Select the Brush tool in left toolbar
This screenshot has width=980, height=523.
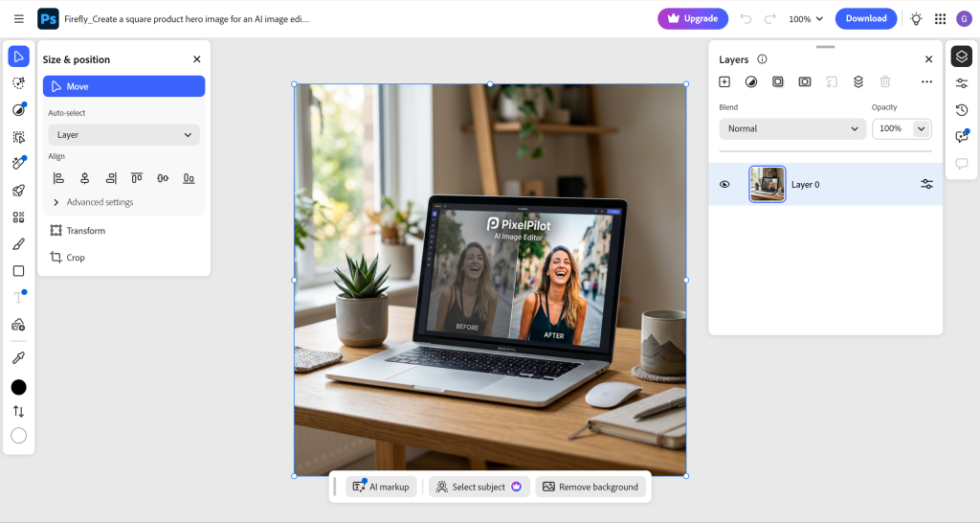pyautogui.click(x=19, y=244)
